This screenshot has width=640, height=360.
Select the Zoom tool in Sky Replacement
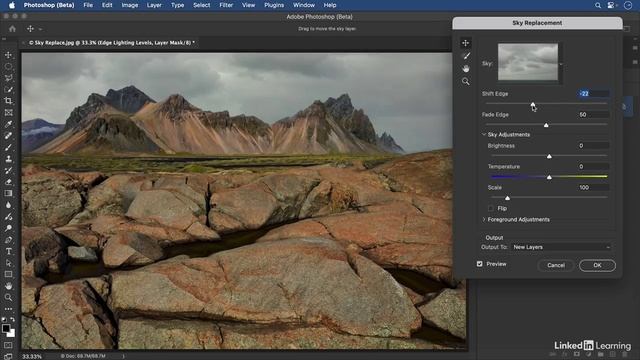(466, 82)
